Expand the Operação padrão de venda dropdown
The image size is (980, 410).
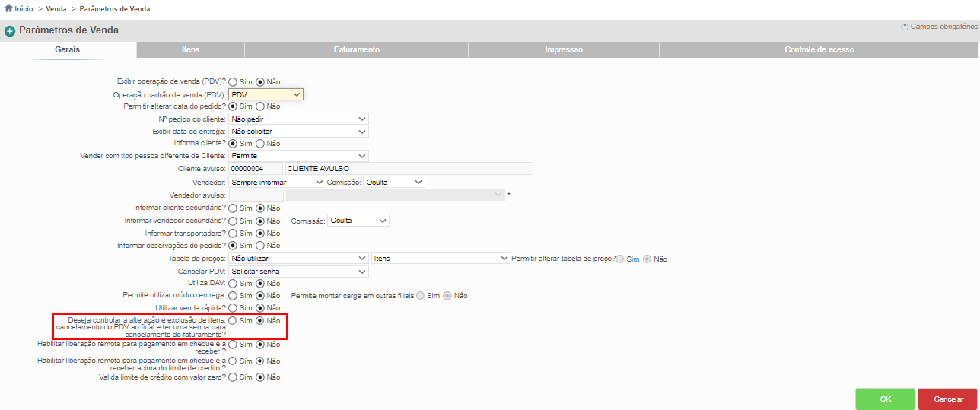pyautogui.click(x=266, y=94)
